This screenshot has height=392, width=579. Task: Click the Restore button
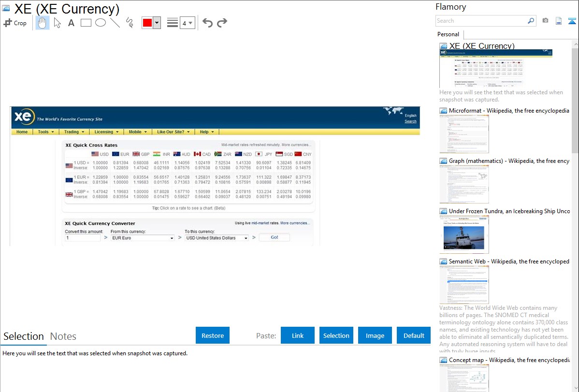[x=213, y=335]
